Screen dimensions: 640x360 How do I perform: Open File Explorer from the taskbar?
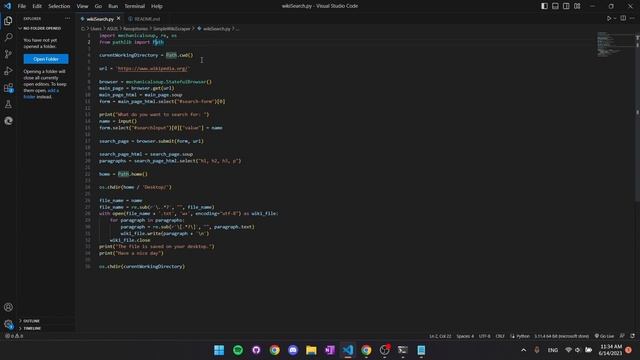(x=311, y=350)
